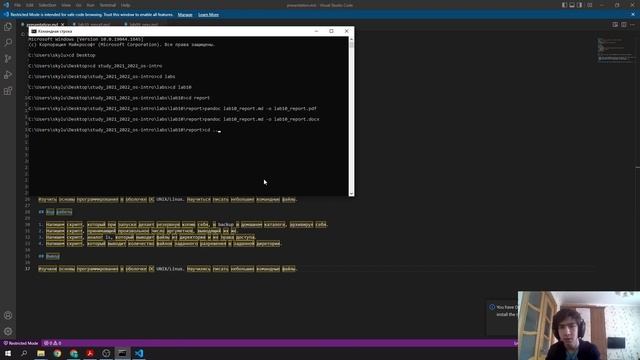The image size is (640, 360).
Task: Toggle secondary side bar layout icon
Action: tap(580, 5)
